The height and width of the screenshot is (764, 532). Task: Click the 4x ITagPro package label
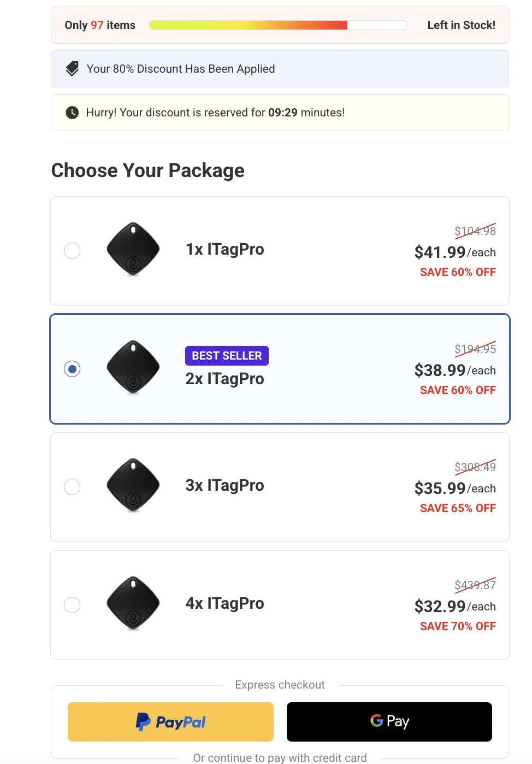click(224, 603)
